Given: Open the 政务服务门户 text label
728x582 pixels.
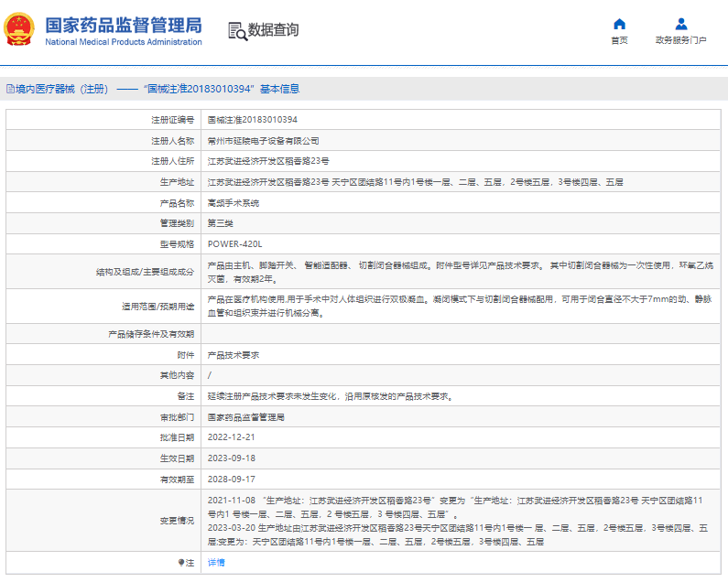Looking at the screenshot, I should point(680,40).
